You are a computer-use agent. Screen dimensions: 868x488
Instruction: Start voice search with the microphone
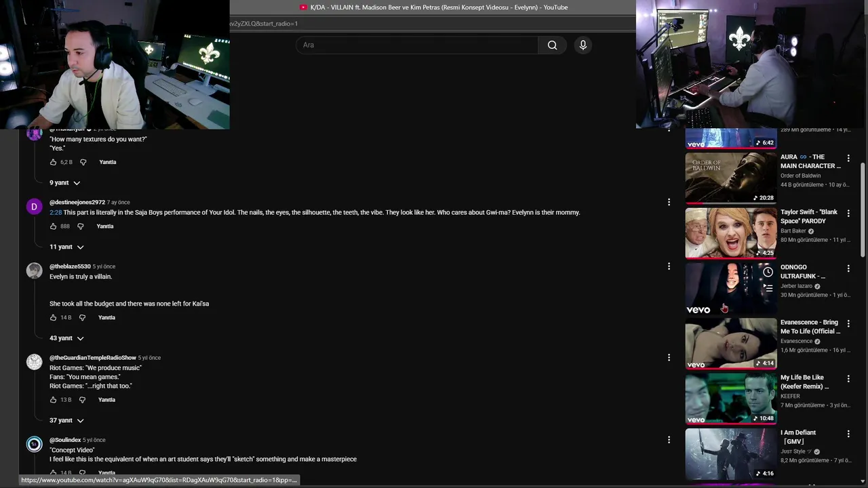[x=583, y=45]
